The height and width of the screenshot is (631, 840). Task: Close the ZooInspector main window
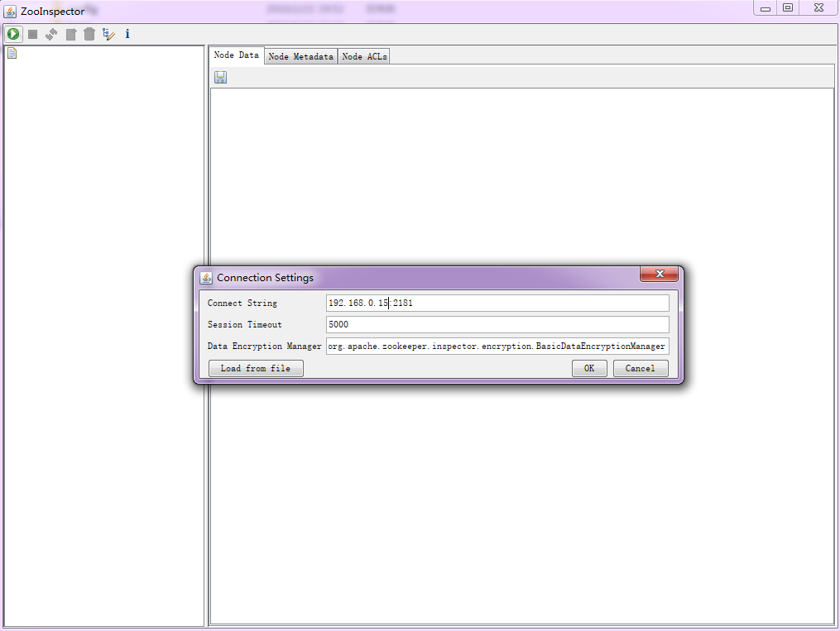click(818, 8)
